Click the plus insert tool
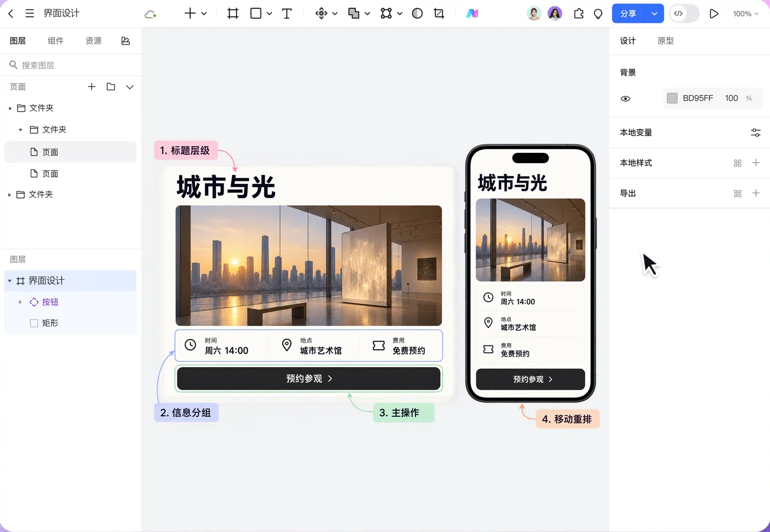770x532 pixels. (x=190, y=14)
